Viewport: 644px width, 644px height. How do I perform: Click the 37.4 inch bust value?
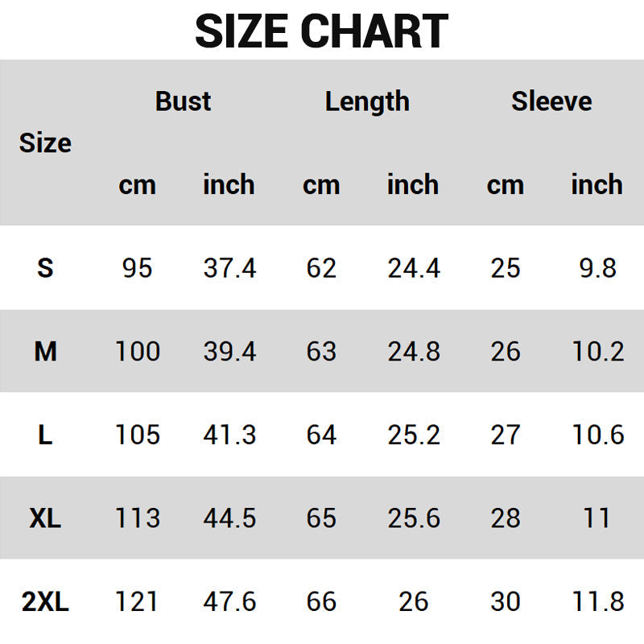(229, 268)
